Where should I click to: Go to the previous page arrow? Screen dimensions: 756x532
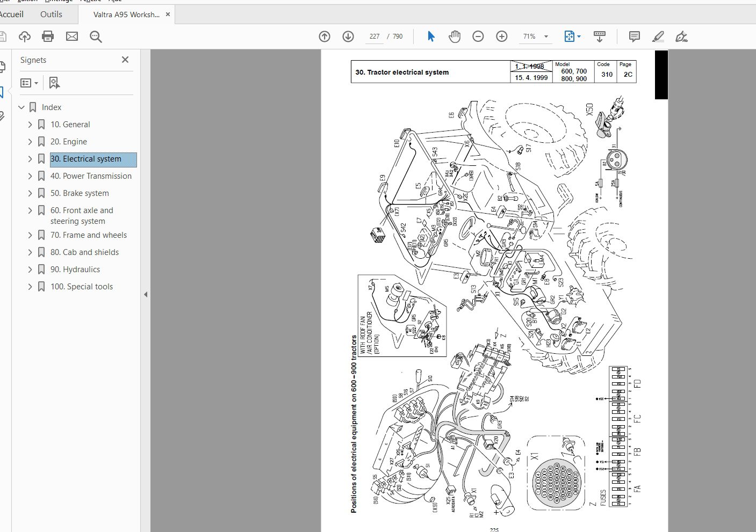[325, 37]
